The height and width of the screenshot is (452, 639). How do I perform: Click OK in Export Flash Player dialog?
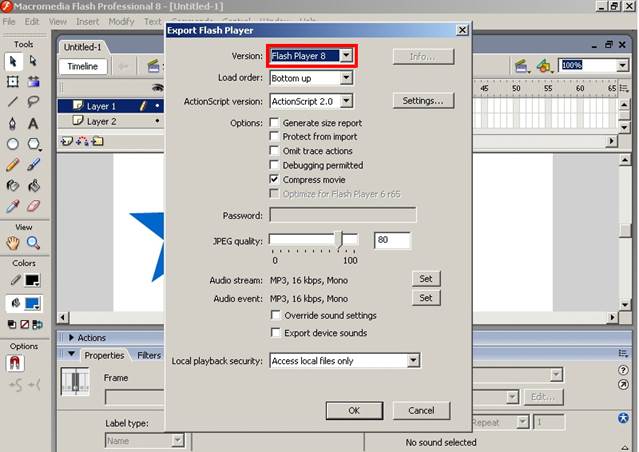tap(354, 410)
